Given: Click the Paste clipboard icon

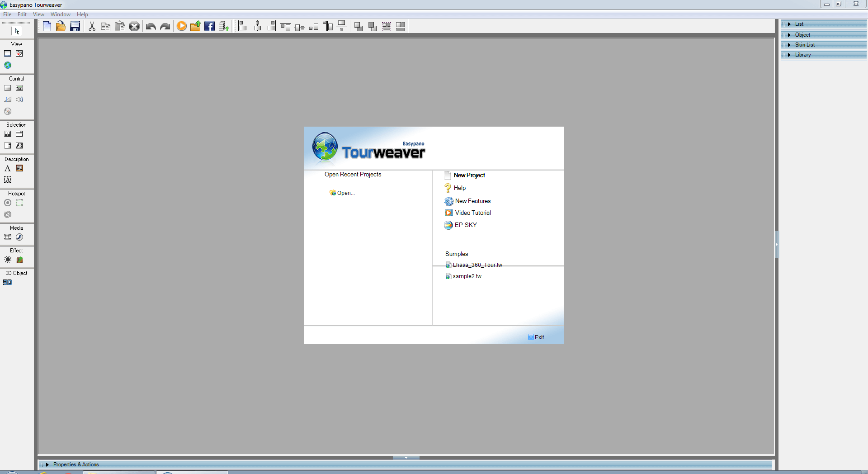Looking at the screenshot, I should pos(120,26).
